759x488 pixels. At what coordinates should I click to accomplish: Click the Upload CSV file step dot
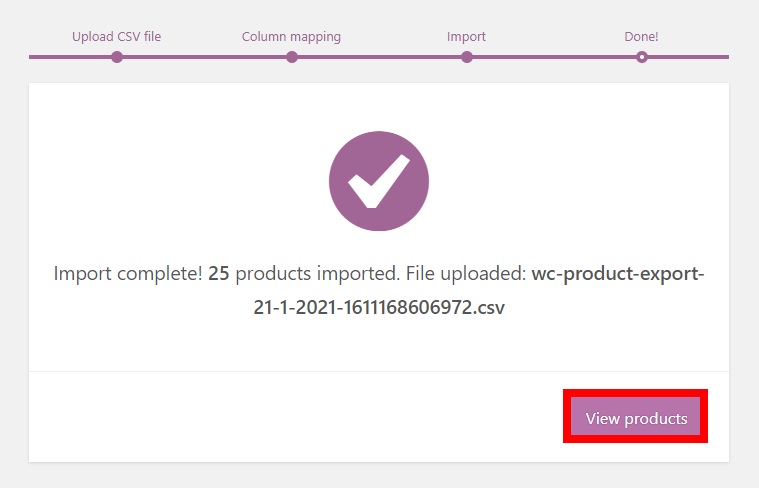(x=117, y=57)
